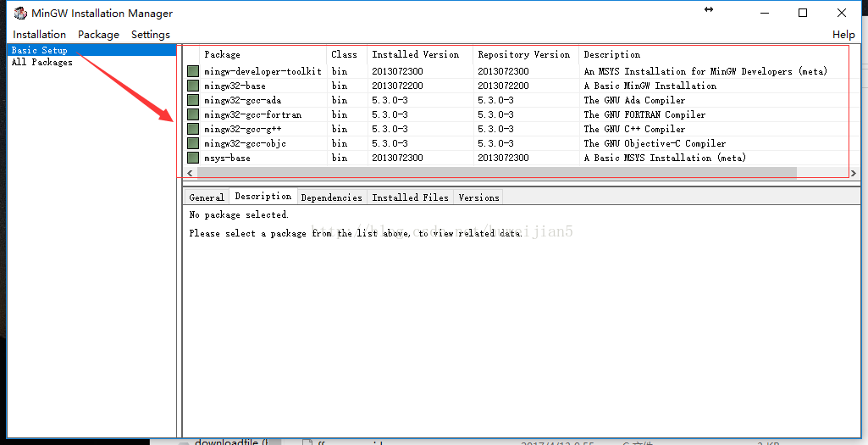The width and height of the screenshot is (868, 445).
Task: Toggle the mingw32-gcc-objc package checkbox
Action: click(x=192, y=143)
